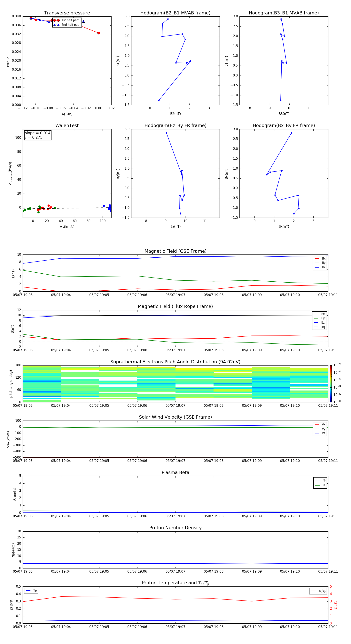This screenshot has width=351, height=644.
Task: Click "Bx" in the GSE magnetic field legend
Action: tap(324, 259)
